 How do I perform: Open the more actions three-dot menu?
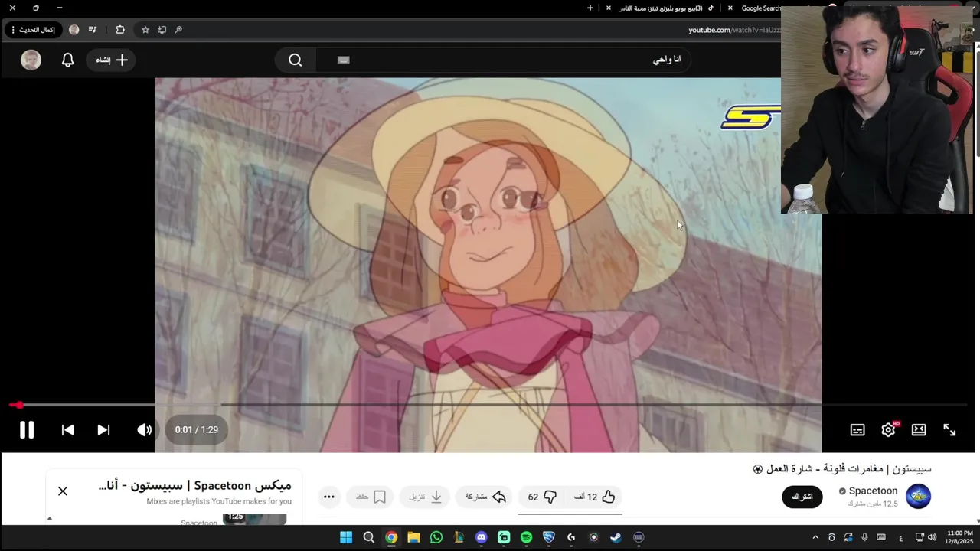pos(329,497)
